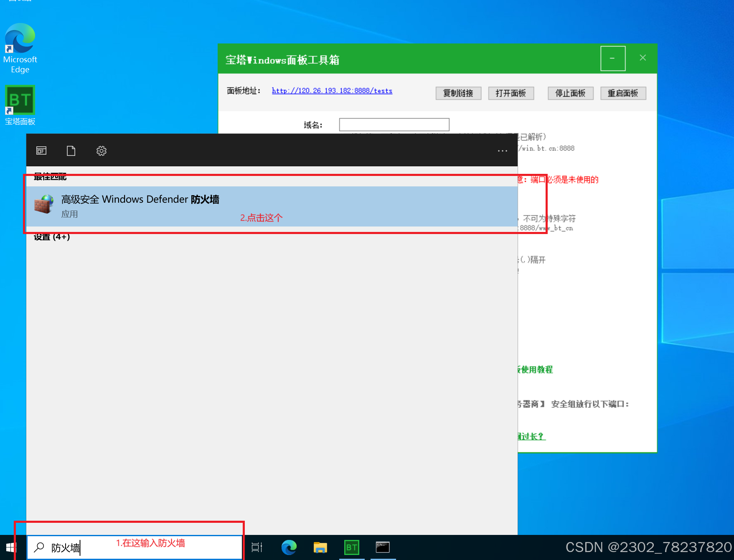The width and height of the screenshot is (734, 560).
Task: Expand the 设置 (4+) results section
Action: pyautogui.click(x=51, y=237)
